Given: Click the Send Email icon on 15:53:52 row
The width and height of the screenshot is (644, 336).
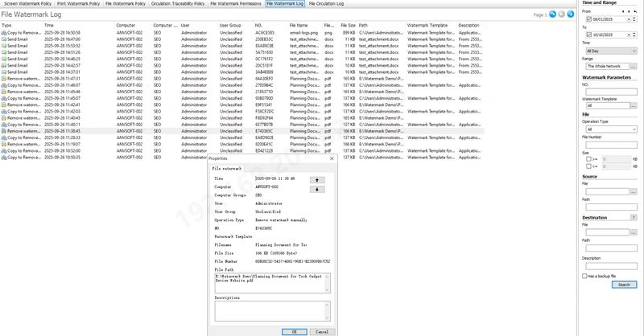Looking at the screenshot, I should [x=4, y=46].
